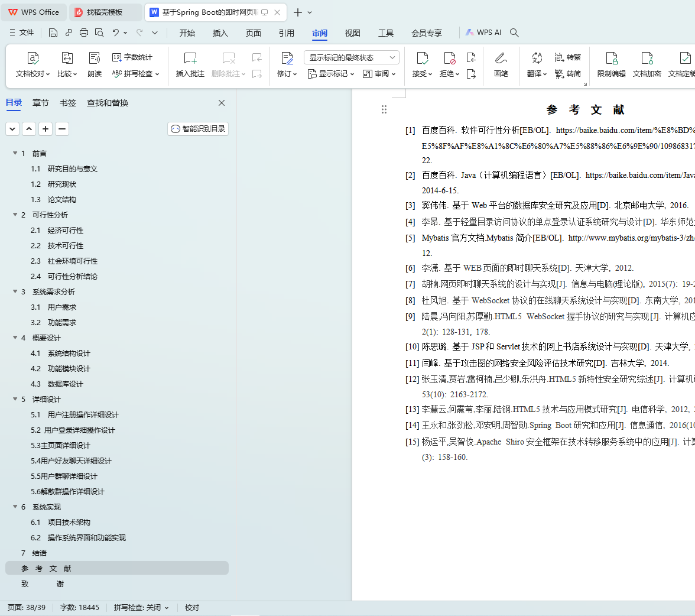Start 朗读 read aloud

95,65
